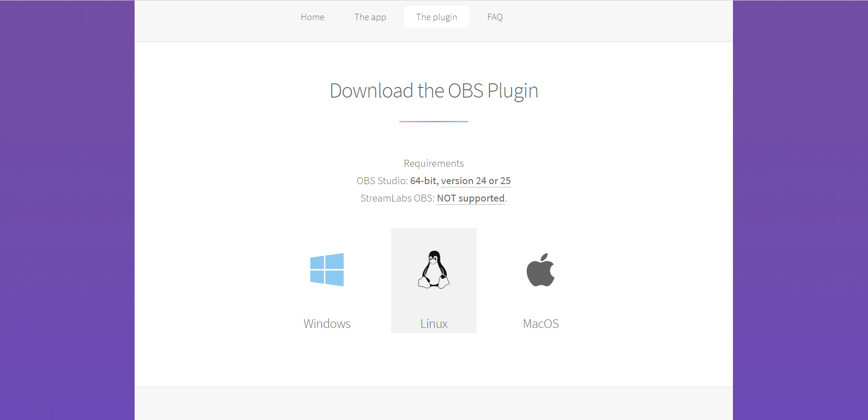This screenshot has height=420, width=868.
Task: Click the Windows label text
Action: 327,323
